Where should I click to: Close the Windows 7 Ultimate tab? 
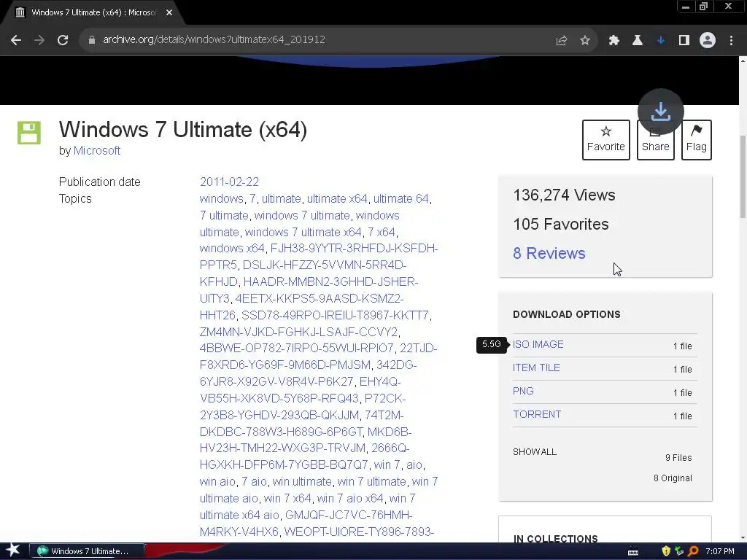click(x=169, y=12)
